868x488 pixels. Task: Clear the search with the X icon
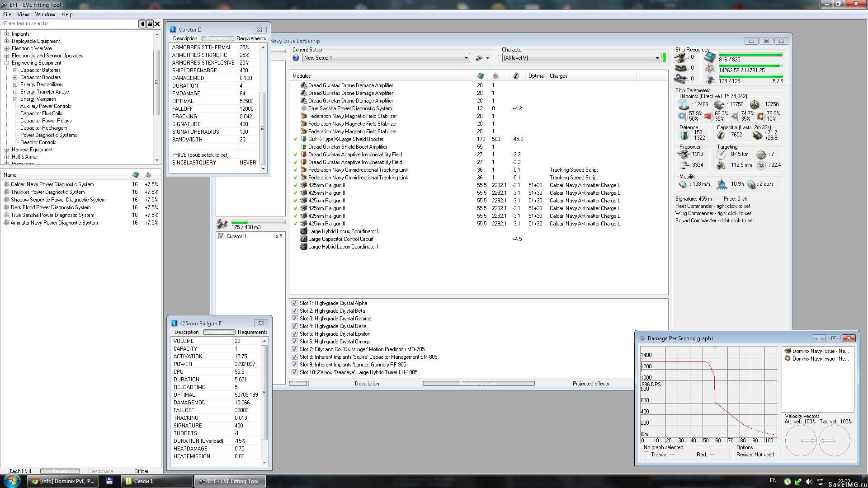click(157, 24)
